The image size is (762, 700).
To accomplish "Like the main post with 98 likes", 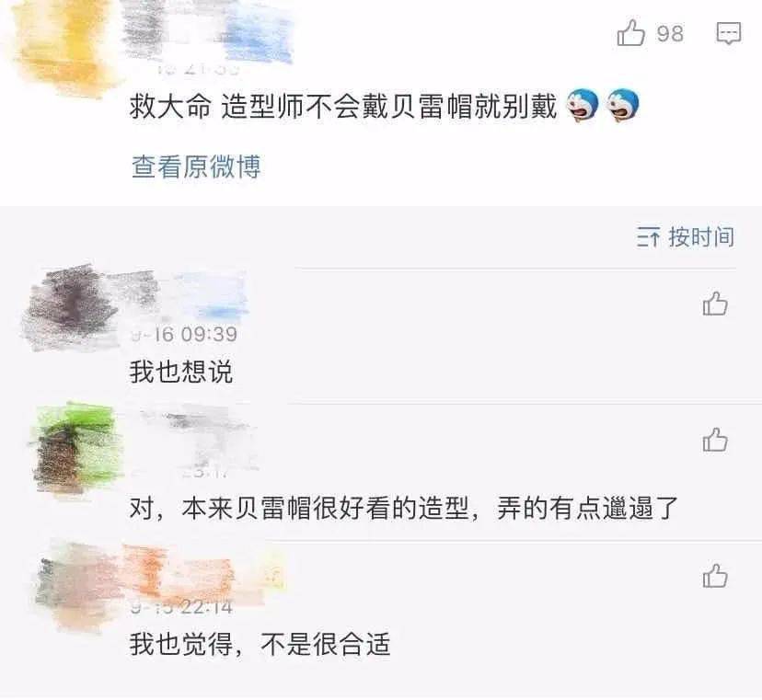I will (x=630, y=33).
